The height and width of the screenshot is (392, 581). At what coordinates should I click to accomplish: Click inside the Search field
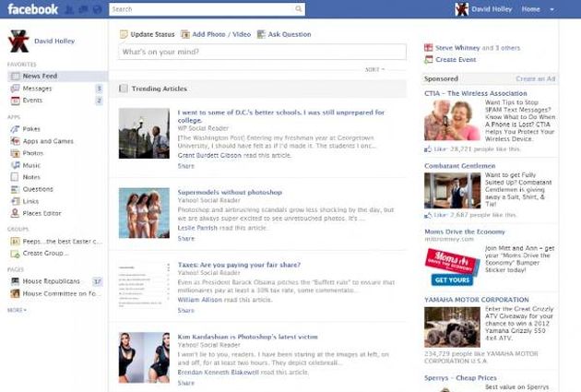click(207, 9)
